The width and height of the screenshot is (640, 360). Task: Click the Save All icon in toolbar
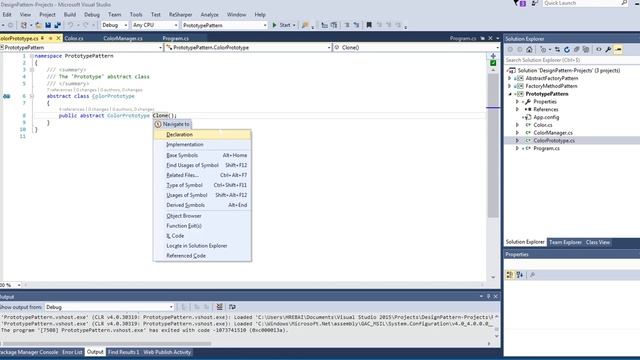click(x=58, y=25)
